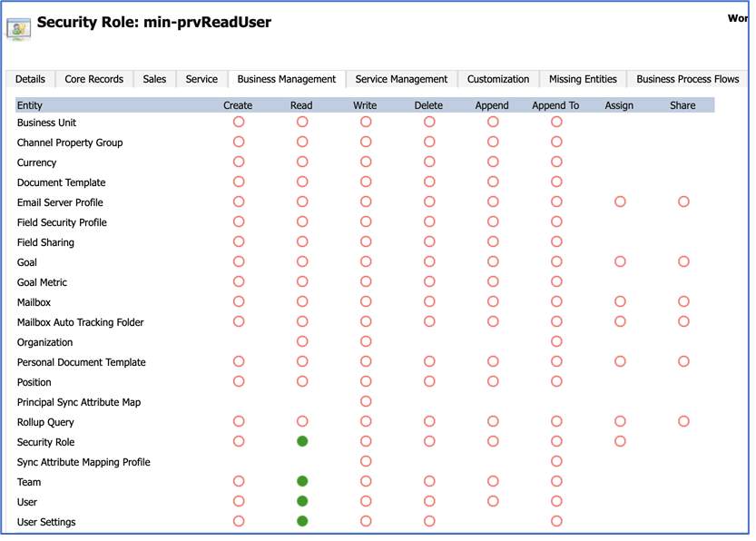This screenshot has width=756, height=541.
Task: Select the Security Role entity name
Action: (x=45, y=442)
